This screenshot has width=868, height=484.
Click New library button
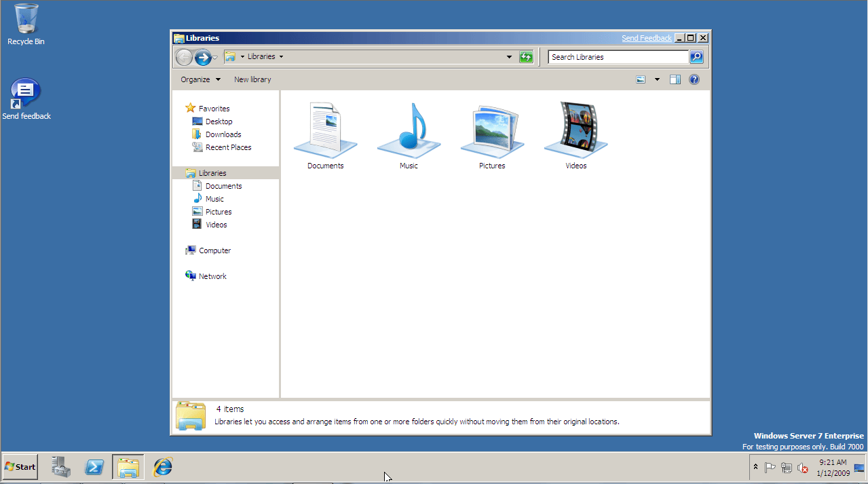(252, 79)
